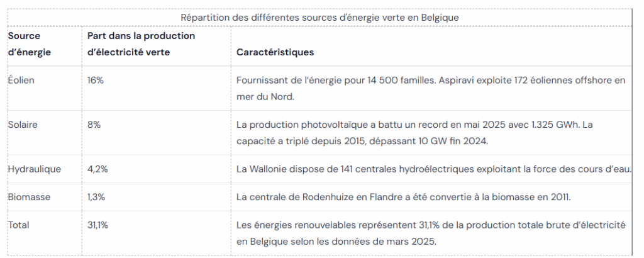Select the 31,1% share cell in Total row
The width and height of the screenshot is (644, 258).
99,225
